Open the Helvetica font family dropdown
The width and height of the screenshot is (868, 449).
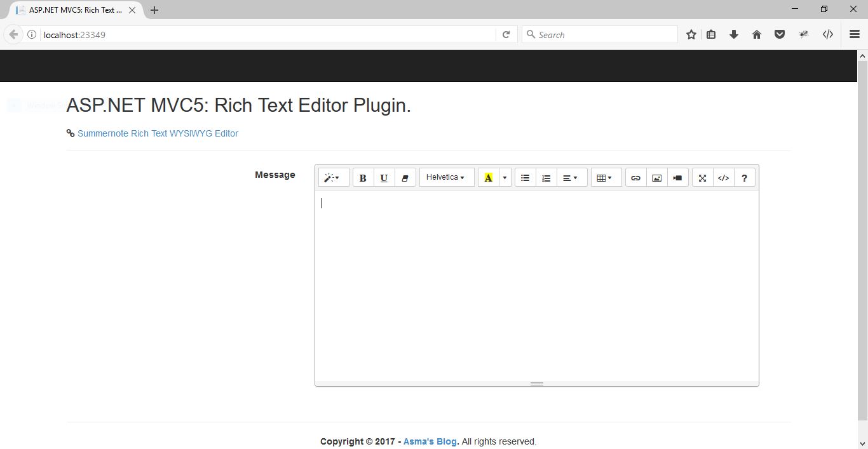tap(446, 177)
